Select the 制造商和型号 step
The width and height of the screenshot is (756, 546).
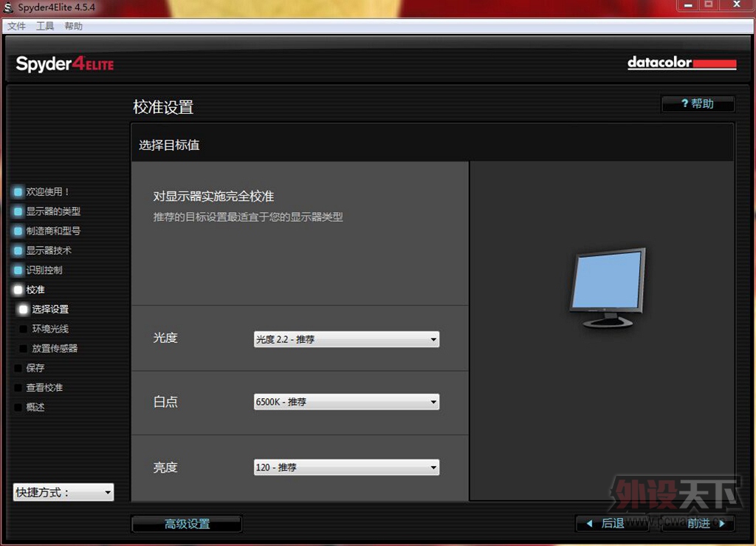pyautogui.click(x=53, y=231)
